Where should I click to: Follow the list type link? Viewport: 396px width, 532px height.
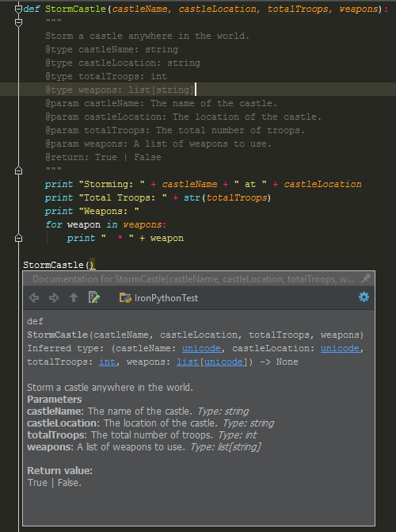[x=188, y=362]
